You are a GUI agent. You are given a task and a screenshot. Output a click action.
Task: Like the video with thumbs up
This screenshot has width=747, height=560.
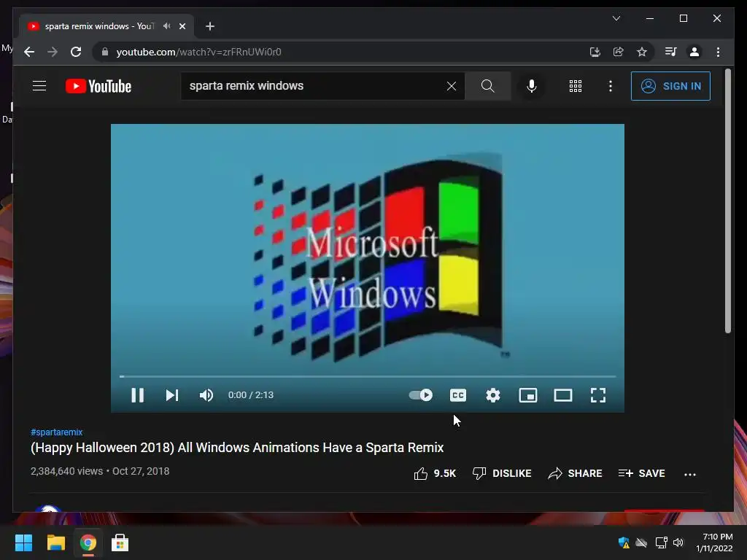pos(435,473)
